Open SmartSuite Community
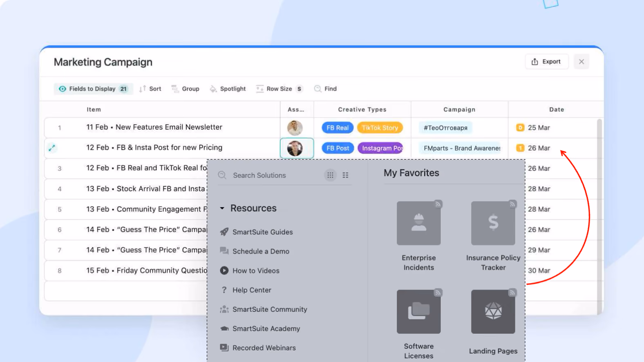 click(264, 309)
